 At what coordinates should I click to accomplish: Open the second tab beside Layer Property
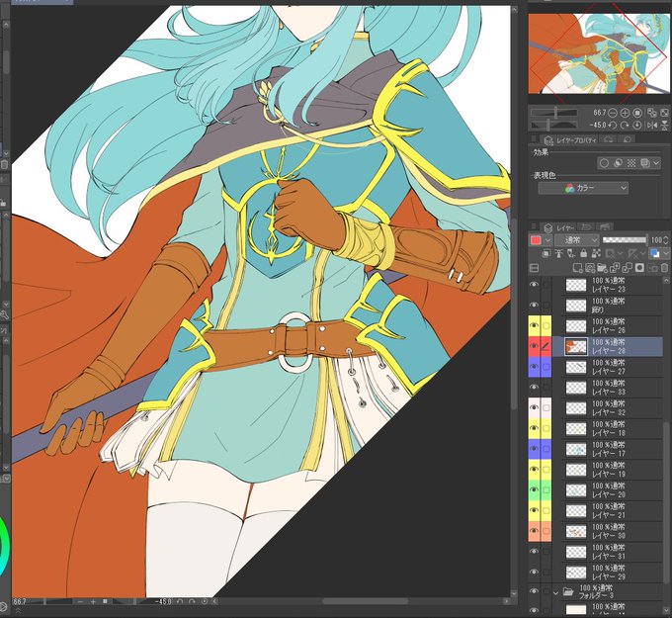[x=608, y=139]
